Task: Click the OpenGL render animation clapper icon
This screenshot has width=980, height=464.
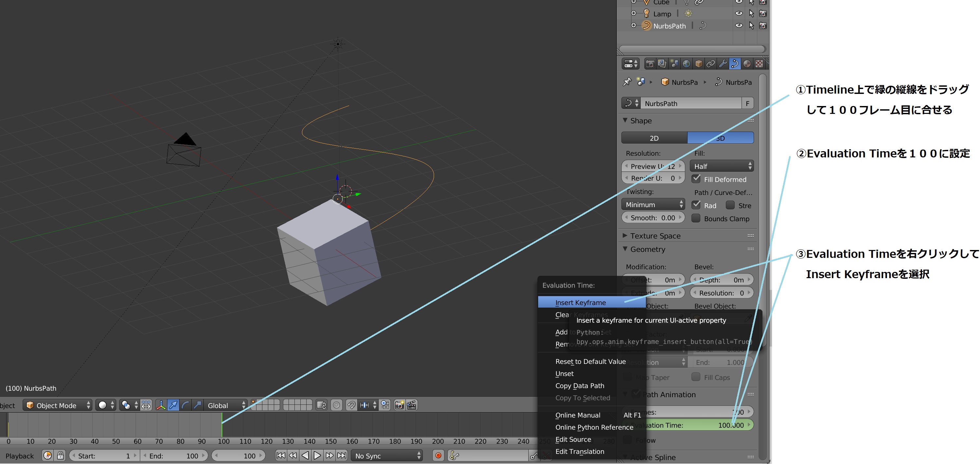Action: click(411, 405)
